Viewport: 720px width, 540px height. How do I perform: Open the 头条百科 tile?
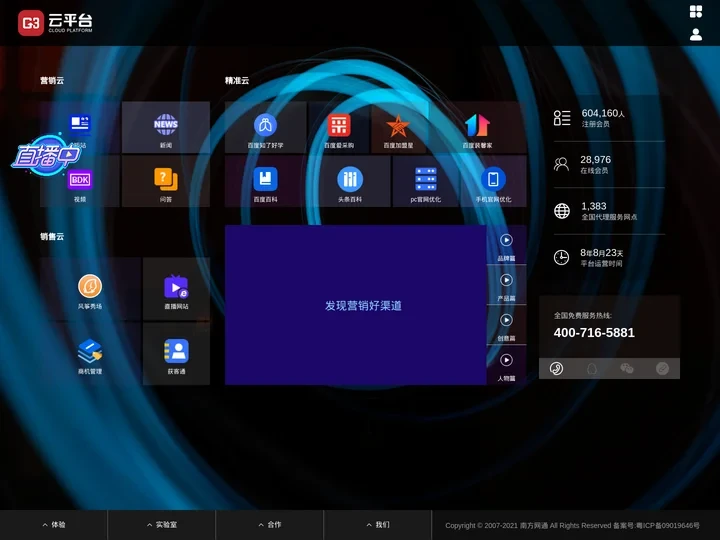click(x=350, y=181)
